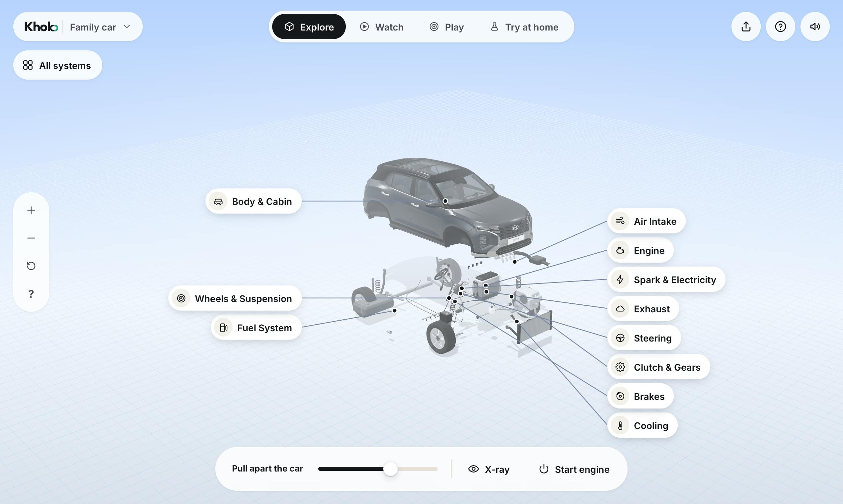Zoom in with the plus icon

click(x=31, y=210)
